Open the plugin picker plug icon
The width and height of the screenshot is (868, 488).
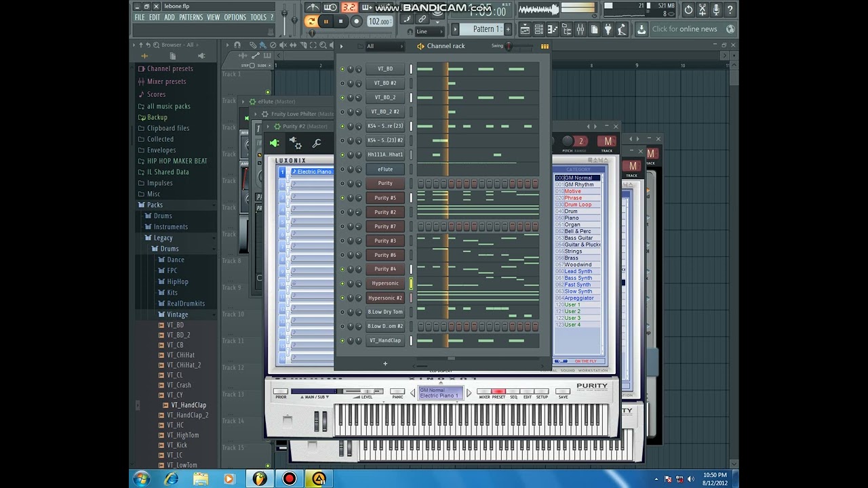tap(608, 29)
